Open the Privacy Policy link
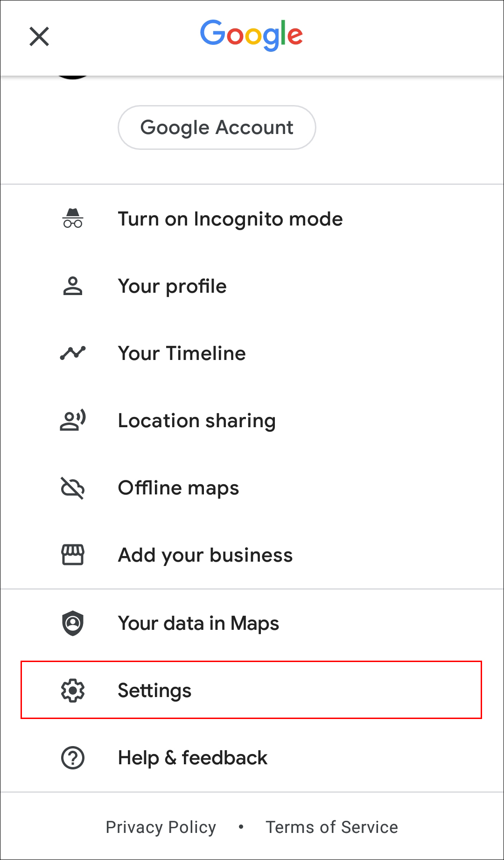Screen dimensions: 504x860 [161, 827]
